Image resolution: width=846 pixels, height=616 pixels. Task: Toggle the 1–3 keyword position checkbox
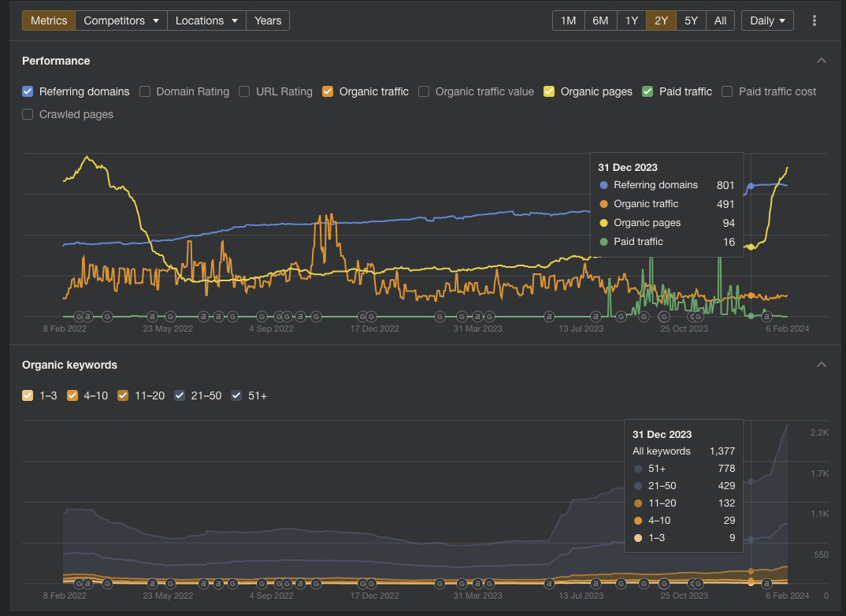[28, 395]
